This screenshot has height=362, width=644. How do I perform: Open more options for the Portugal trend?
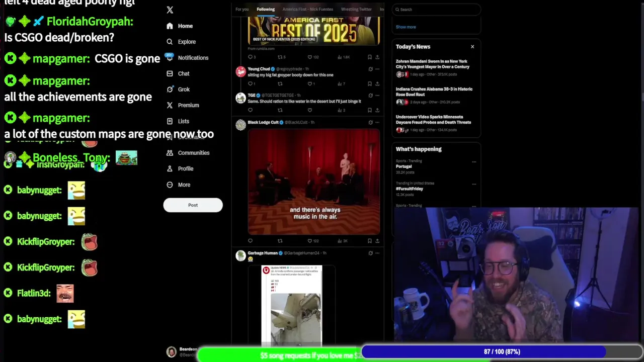coord(474,162)
